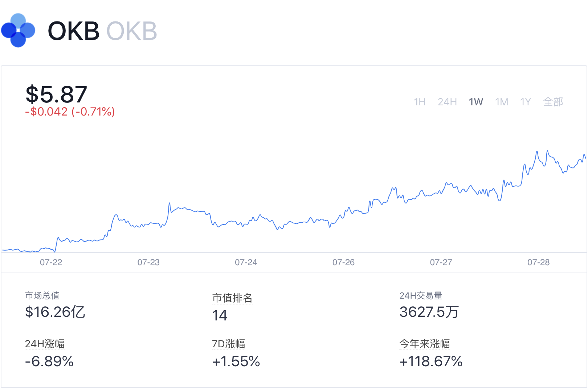The height and width of the screenshot is (388, 588).
Task: Click the 市值排名 underlined label
Action: pos(232,298)
